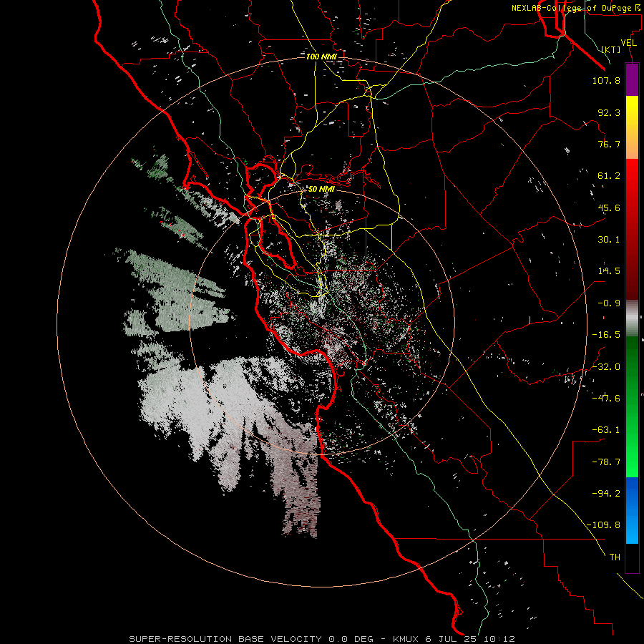This screenshot has width=644, height=644.
Task: Select the 45.6 velocity scale value
Action: point(609,208)
